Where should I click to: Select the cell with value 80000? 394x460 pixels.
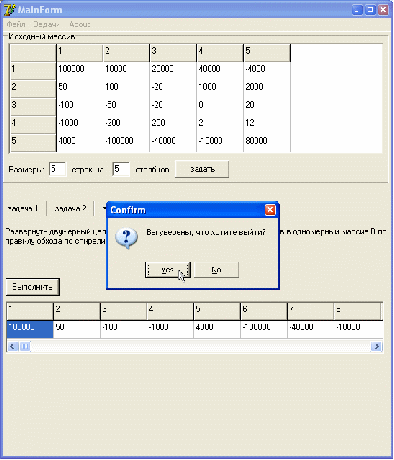click(267, 141)
